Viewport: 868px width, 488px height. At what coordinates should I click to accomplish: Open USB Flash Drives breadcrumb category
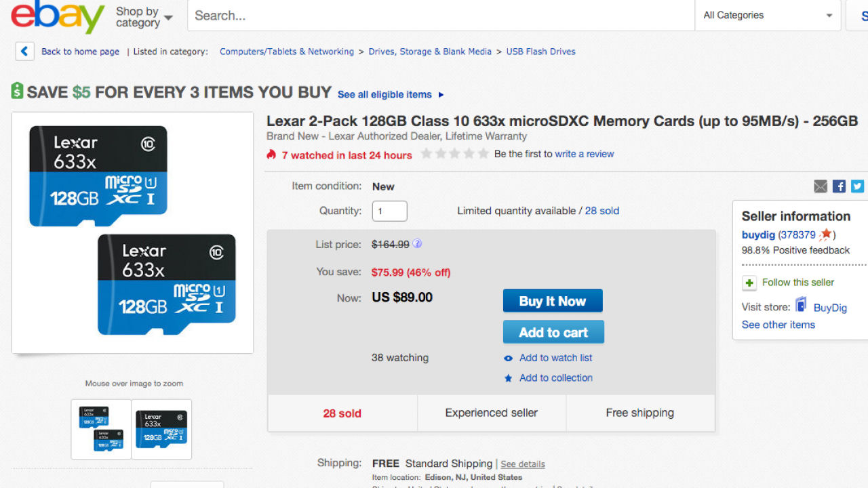[540, 52]
